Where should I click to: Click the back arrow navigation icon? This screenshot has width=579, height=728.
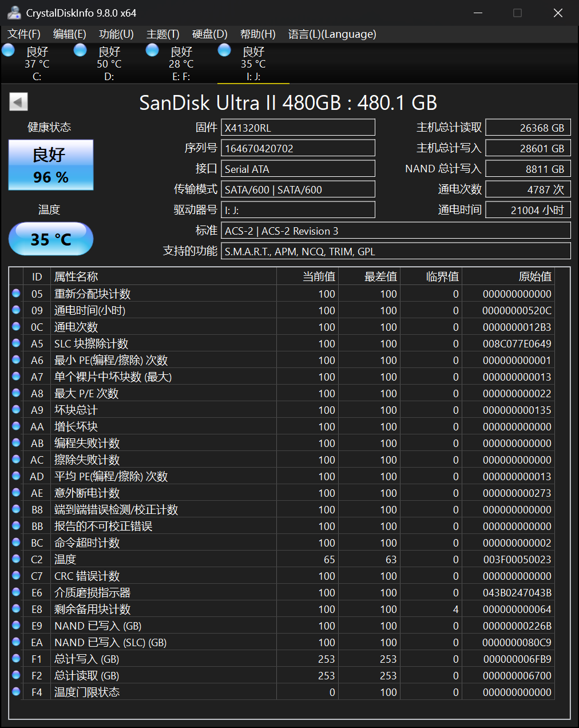(18, 101)
